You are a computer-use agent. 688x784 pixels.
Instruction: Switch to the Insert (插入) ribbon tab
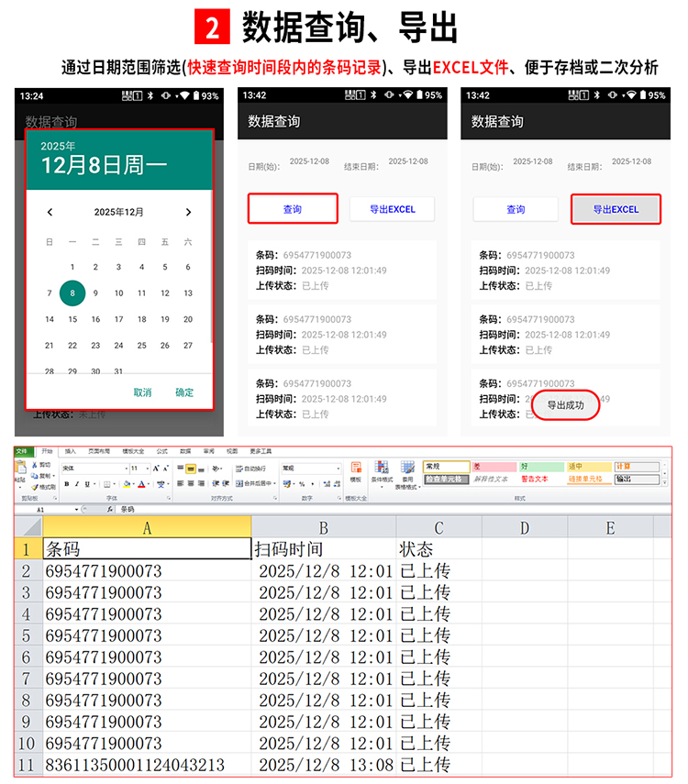(70, 451)
